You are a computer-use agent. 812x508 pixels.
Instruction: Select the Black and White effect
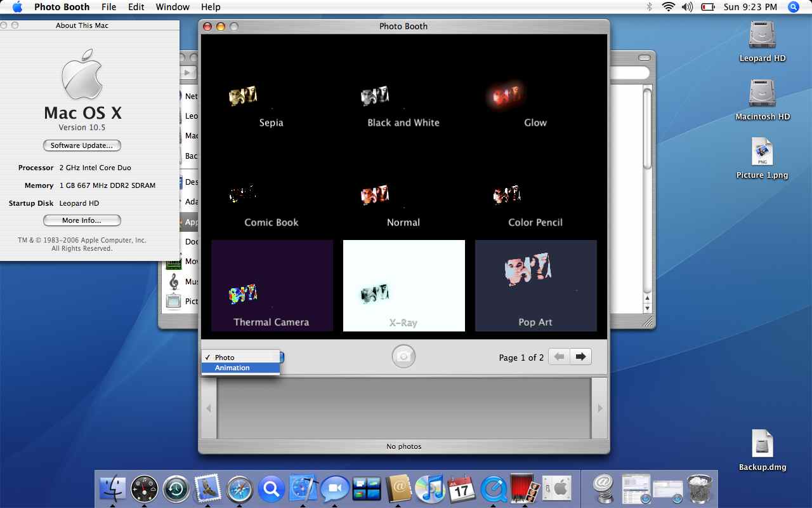point(403,85)
